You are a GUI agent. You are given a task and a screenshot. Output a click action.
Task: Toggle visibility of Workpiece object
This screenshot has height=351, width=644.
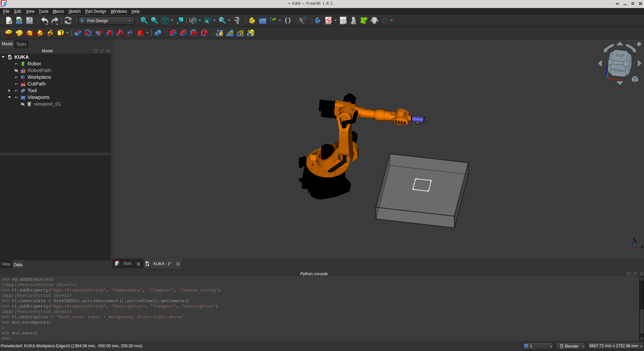[16, 77]
